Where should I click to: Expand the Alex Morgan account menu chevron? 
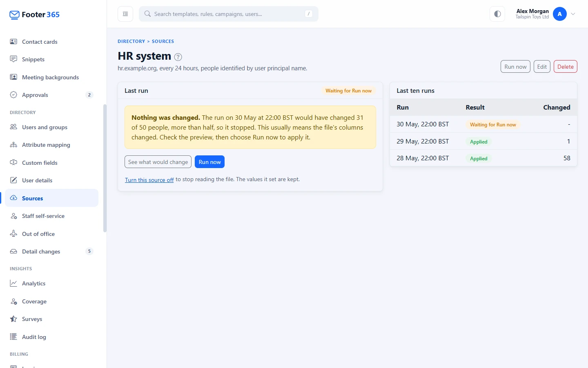(573, 14)
